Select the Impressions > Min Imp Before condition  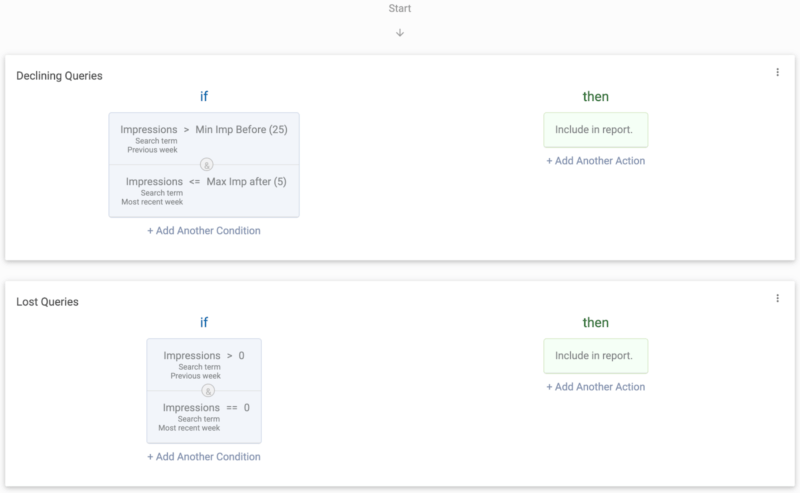[204, 138]
